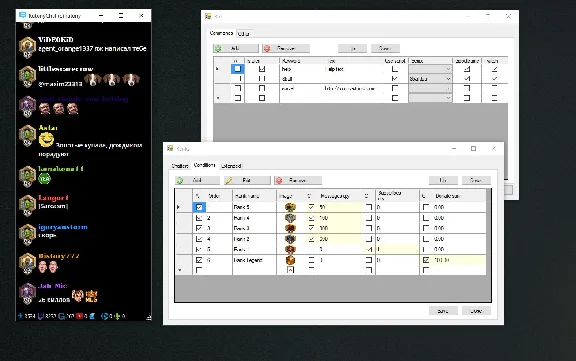The height and width of the screenshot is (361, 576).
Task: Toggle the highlighted checkbox in the Rank 5 row
Action: [x=199, y=207]
